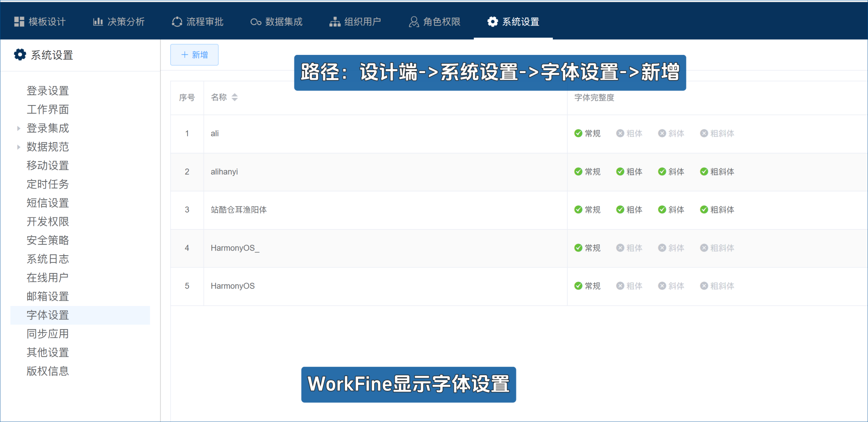
Task: Click ali row 斜体 gray cross icon
Action: (662, 133)
